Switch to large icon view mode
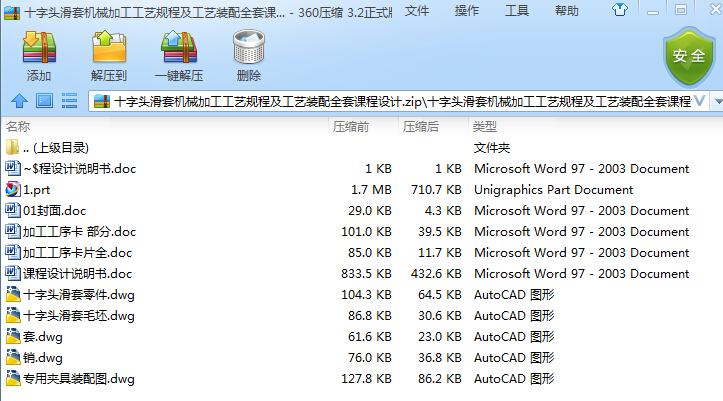Screen dimensions: 723x401 tap(45, 101)
